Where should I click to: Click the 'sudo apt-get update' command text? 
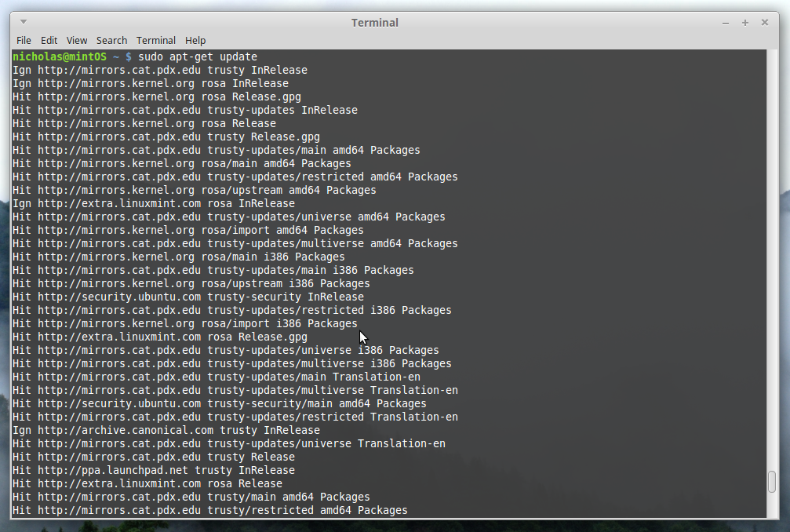point(198,56)
